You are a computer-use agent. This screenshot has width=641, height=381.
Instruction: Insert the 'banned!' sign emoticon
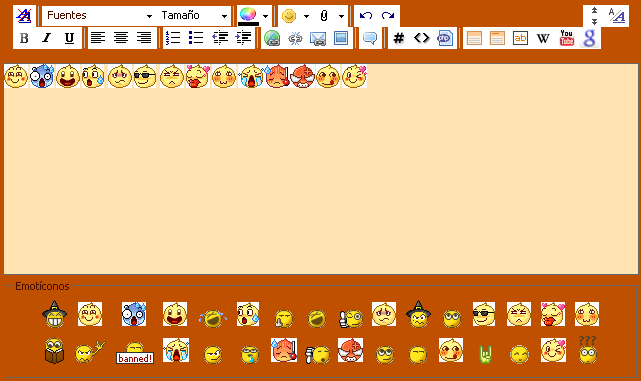click(135, 354)
